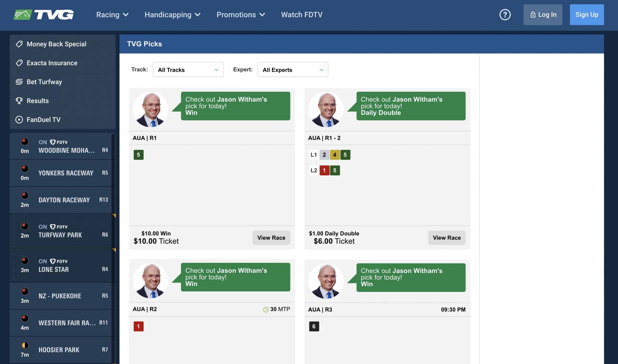Expand the Handicapping menu
Viewport: 618px width, 364px height.
point(172,15)
